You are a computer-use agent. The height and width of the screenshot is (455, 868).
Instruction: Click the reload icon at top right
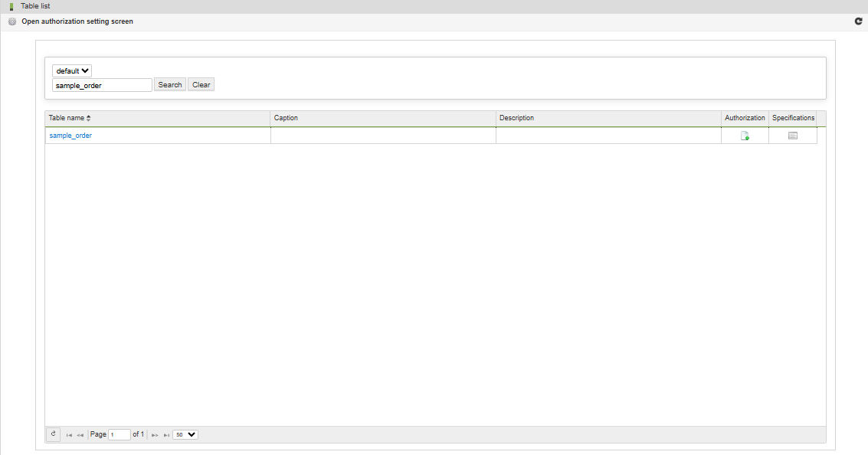pyautogui.click(x=858, y=21)
